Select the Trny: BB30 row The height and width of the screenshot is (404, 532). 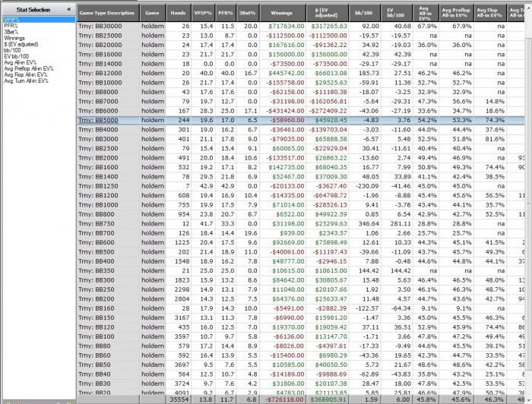[301, 383]
